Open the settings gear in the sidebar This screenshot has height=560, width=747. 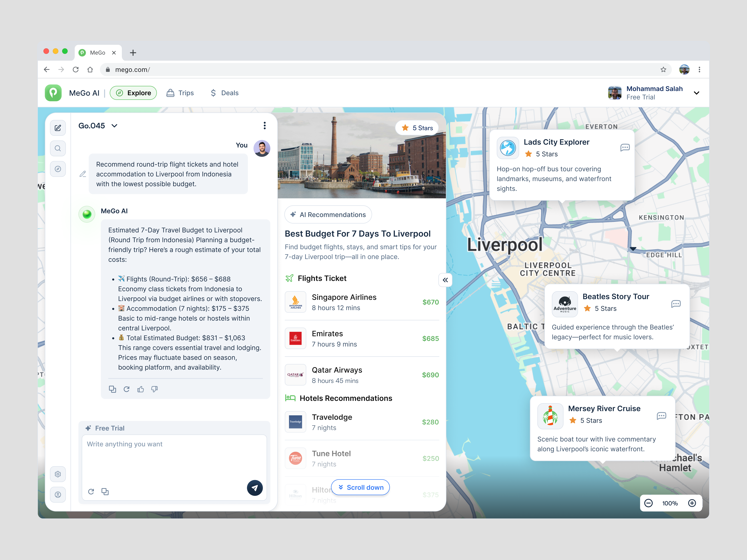(x=58, y=474)
